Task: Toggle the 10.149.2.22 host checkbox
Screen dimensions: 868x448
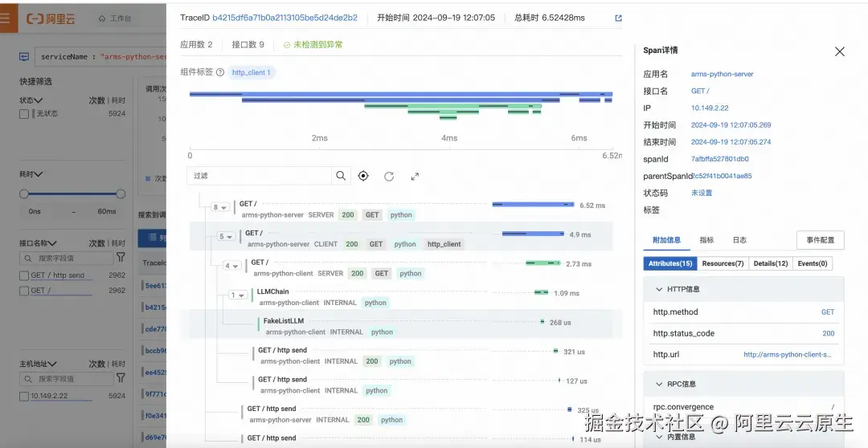Action: pos(24,396)
